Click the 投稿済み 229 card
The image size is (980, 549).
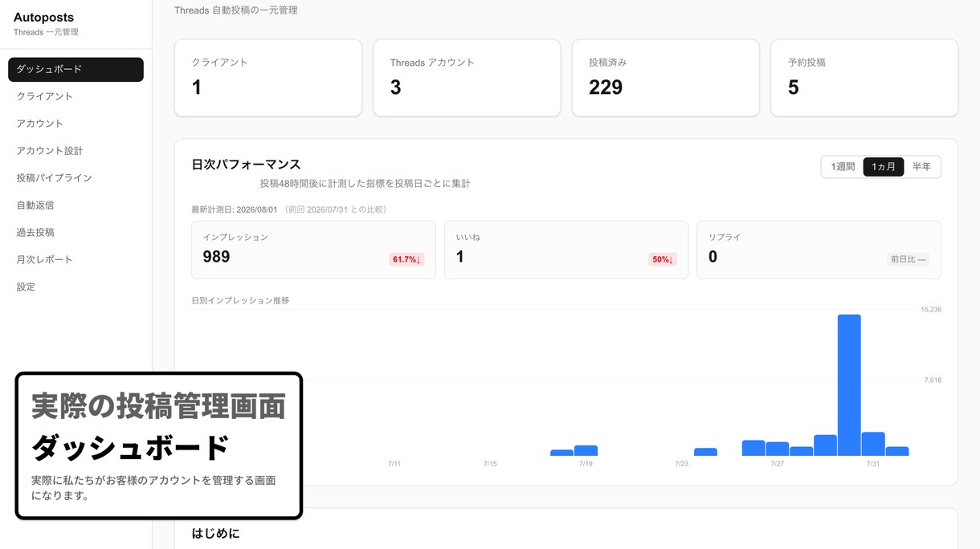tap(665, 78)
